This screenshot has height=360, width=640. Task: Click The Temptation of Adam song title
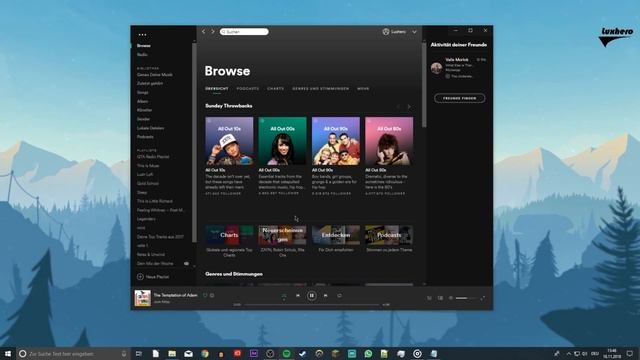tap(175, 295)
